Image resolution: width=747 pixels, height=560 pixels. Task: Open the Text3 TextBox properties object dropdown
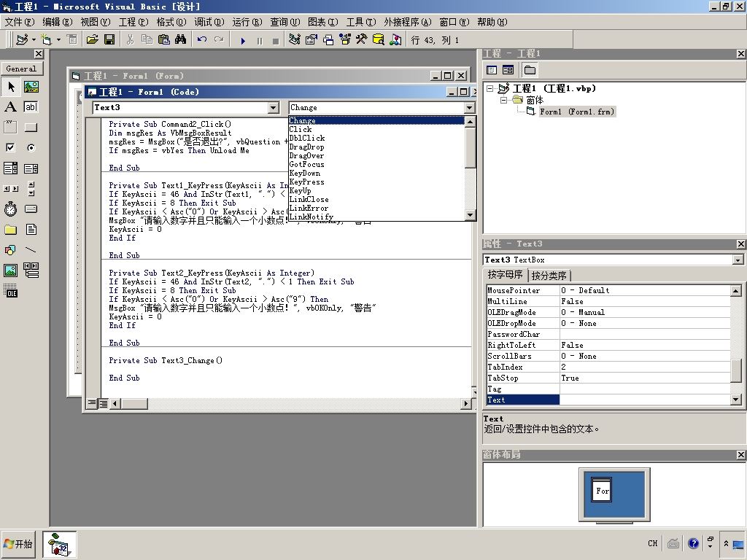tap(738, 260)
